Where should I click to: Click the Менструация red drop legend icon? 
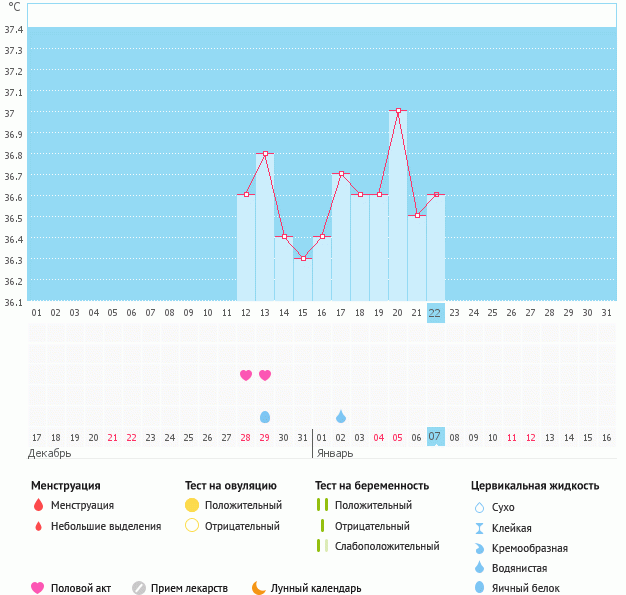click(x=38, y=505)
